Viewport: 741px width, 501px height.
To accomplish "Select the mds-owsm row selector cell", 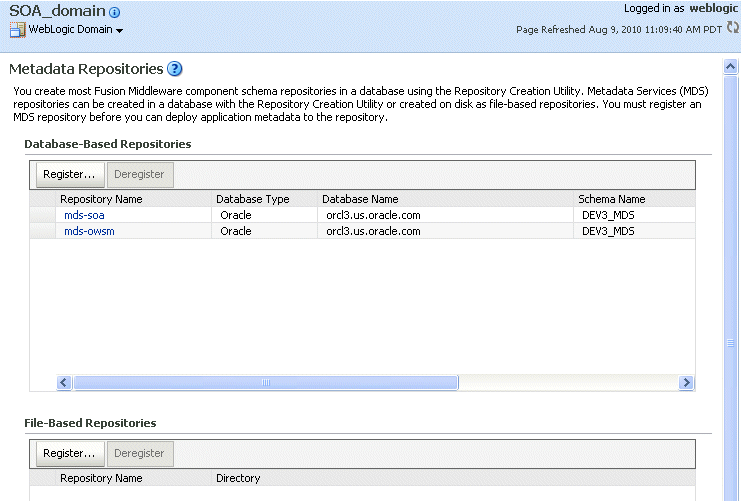I will [43, 231].
